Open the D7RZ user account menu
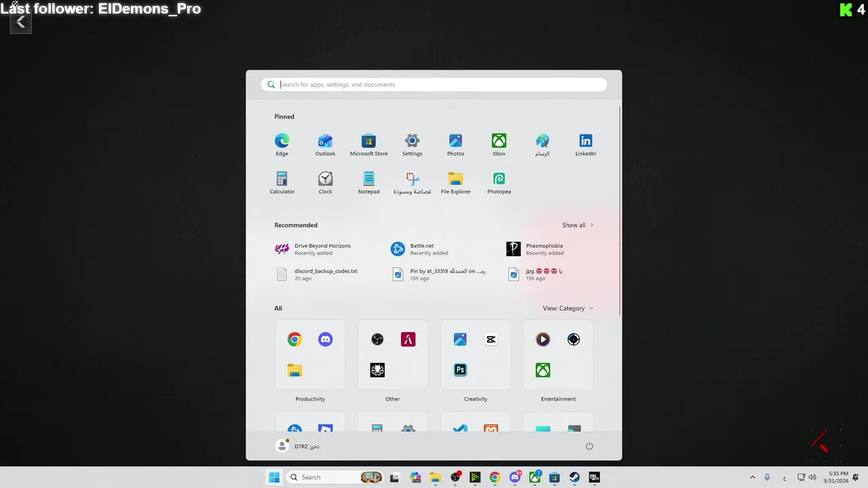Image resolution: width=868 pixels, height=488 pixels. pos(298,446)
